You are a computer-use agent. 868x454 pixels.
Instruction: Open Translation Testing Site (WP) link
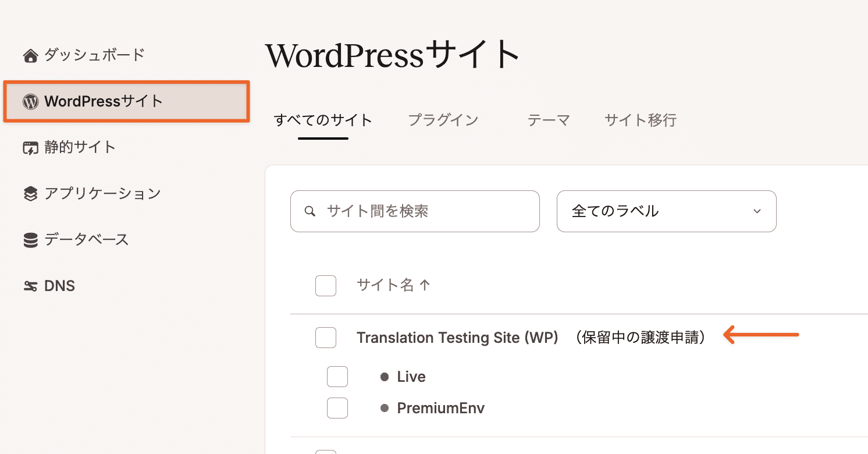click(x=457, y=338)
